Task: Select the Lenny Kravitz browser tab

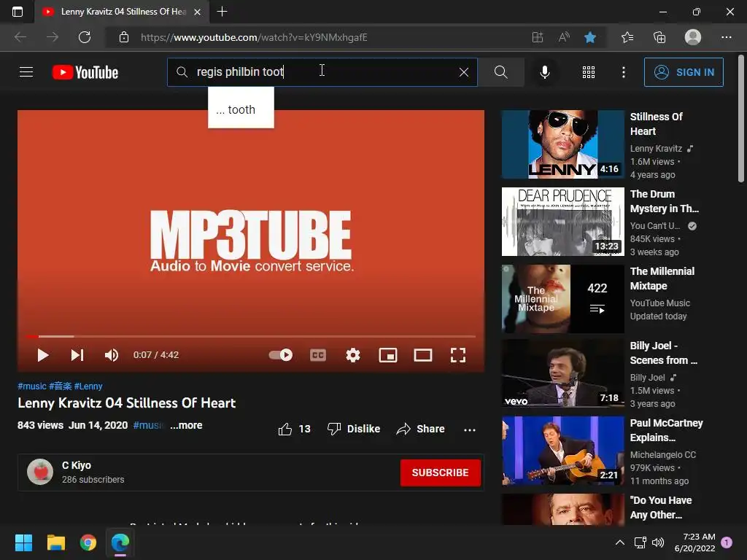Action: (122, 12)
